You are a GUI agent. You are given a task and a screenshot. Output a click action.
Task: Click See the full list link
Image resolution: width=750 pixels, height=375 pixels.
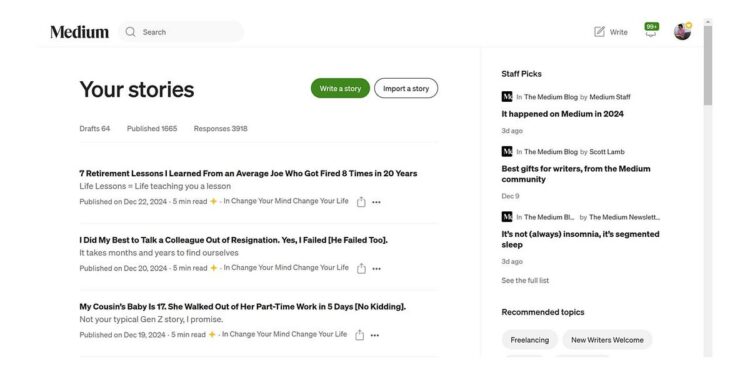click(x=525, y=280)
